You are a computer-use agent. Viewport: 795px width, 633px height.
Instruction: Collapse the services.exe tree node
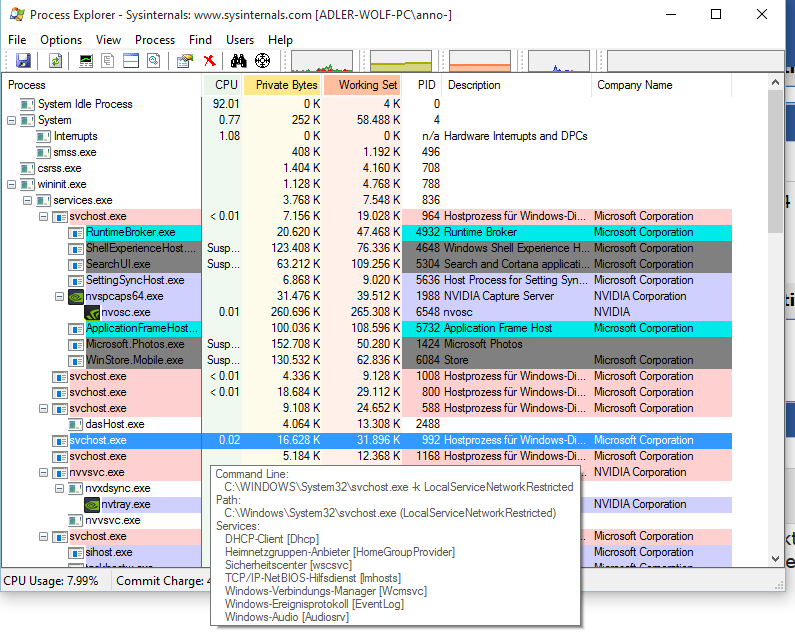27,200
